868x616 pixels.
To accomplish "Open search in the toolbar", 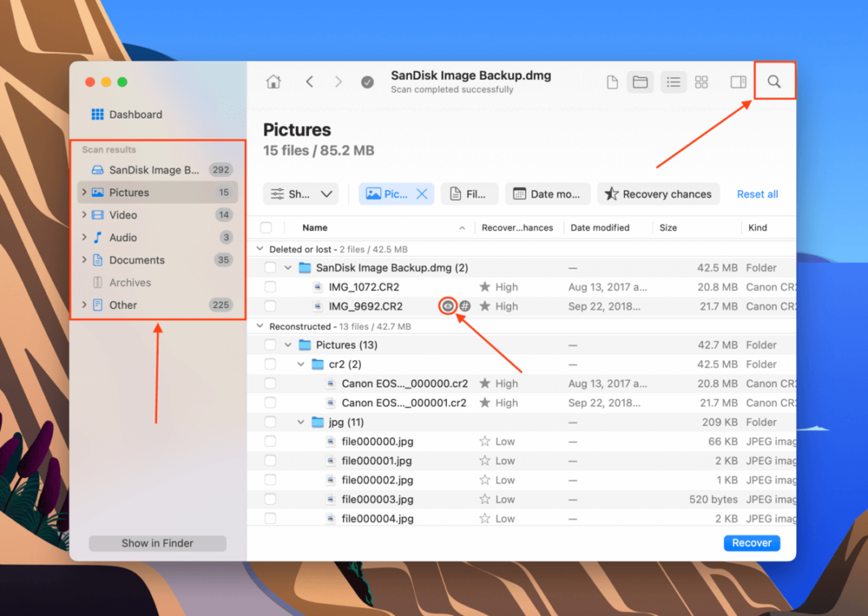I will click(x=774, y=80).
